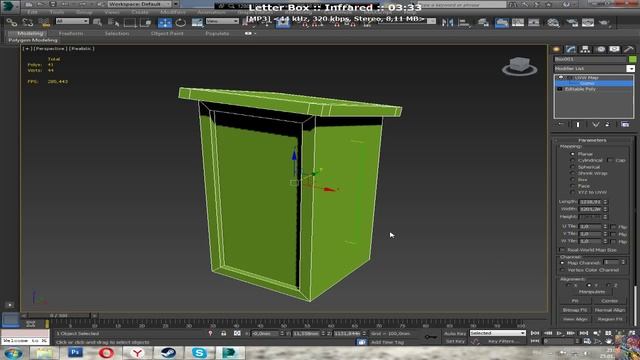The width and height of the screenshot is (640, 360).
Task: Activate the Select and Rotate tool
Action: pos(181,22)
